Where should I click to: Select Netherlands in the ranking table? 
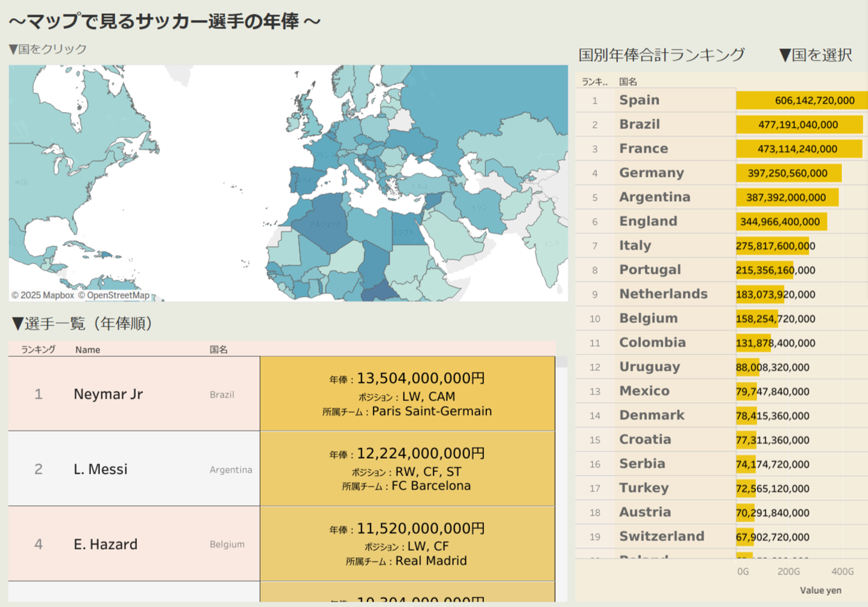pos(663,294)
